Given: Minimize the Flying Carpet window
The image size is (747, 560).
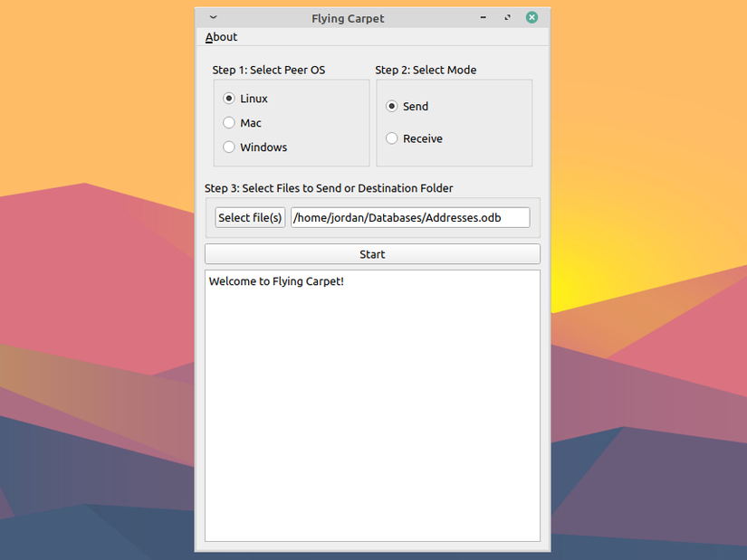Looking at the screenshot, I should [x=484, y=17].
